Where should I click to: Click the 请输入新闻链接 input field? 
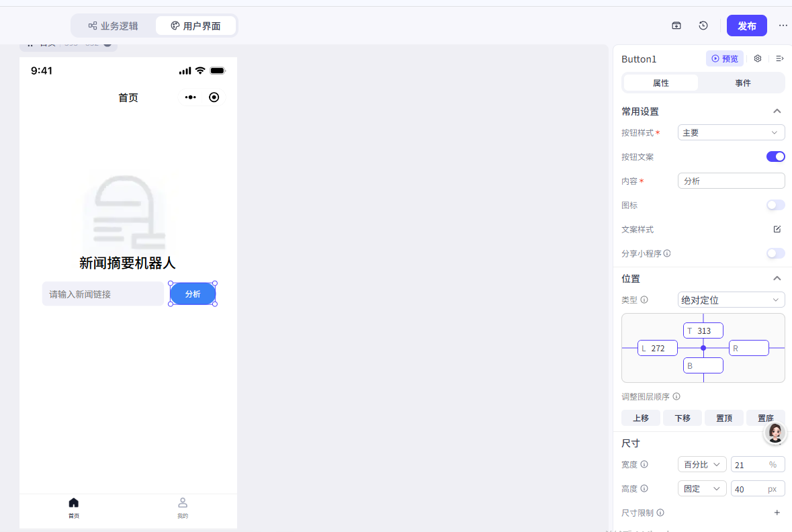pyautogui.click(x=103, y=294)
